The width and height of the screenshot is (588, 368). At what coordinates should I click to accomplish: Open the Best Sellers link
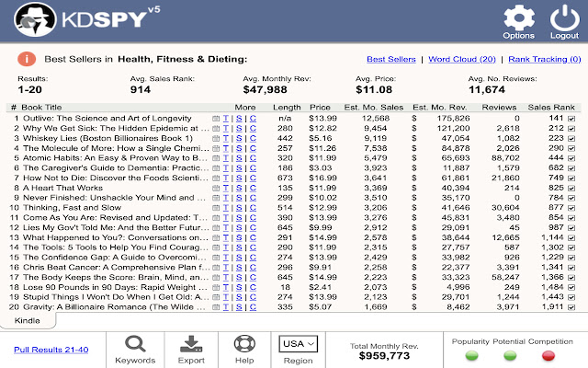(391, 59)
